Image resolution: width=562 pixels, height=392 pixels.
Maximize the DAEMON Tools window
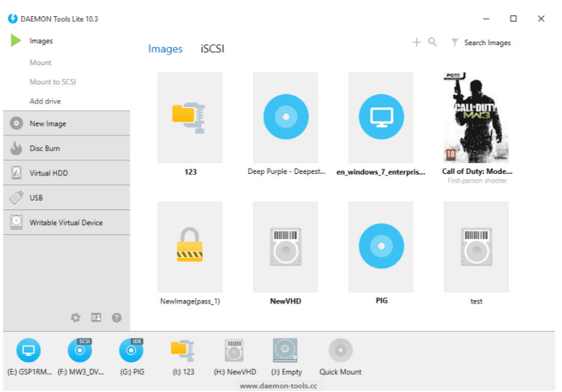[x=513, y=19]
